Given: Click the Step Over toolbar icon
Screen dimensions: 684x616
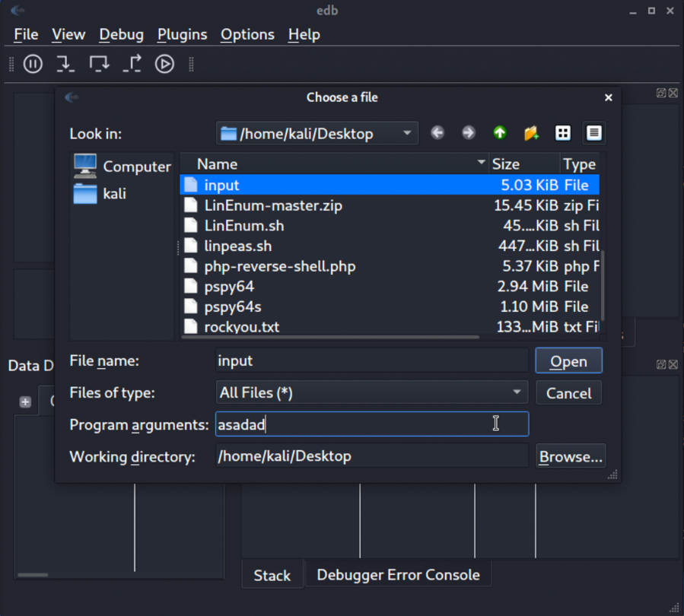Looking at the screenshot, I should (99, 64).
